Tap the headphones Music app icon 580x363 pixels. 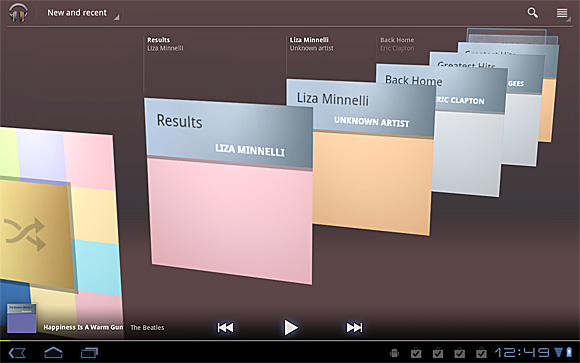18,13
